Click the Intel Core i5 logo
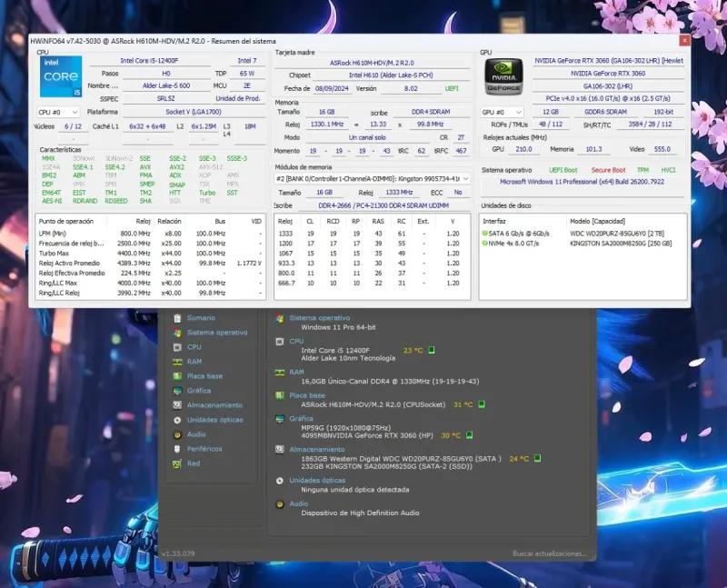727x588 pixels. point(61,76)
